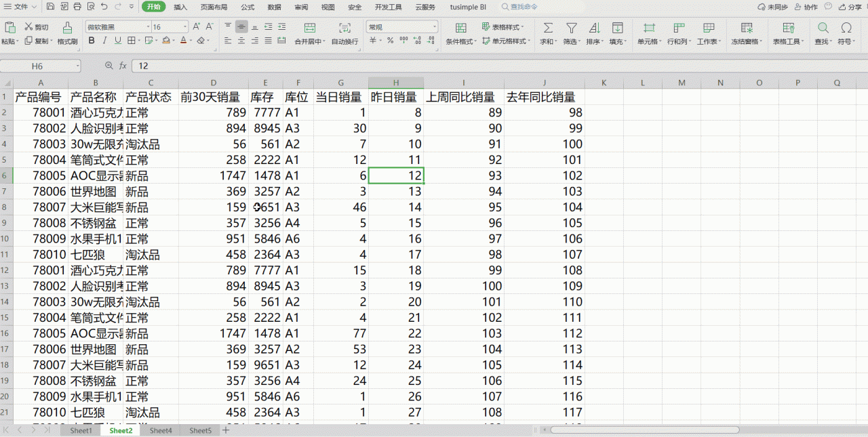
Task: Click the Find (查找) magnifier icon
Action: pos(823,28)
